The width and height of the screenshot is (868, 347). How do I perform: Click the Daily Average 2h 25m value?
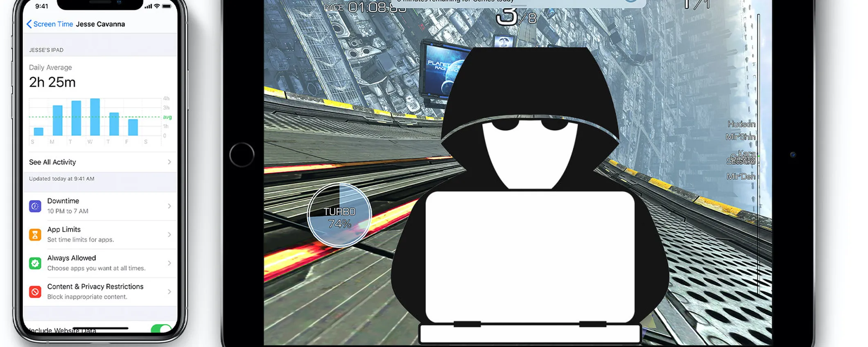click(52, 82)
